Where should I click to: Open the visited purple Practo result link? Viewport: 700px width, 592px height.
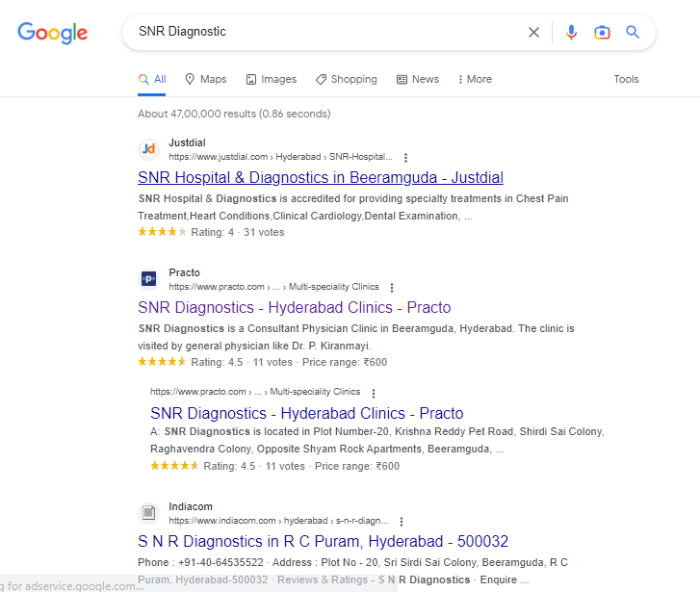(x=295, y=308)
